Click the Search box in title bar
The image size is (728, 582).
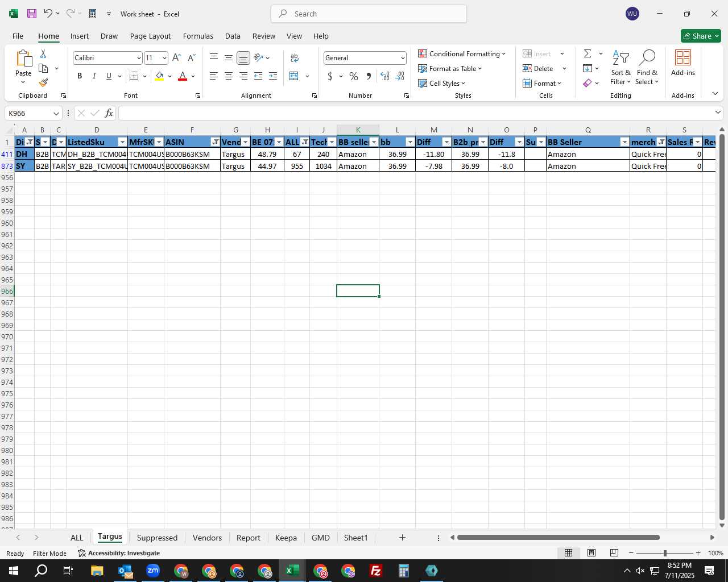click(x=369, y=14)
